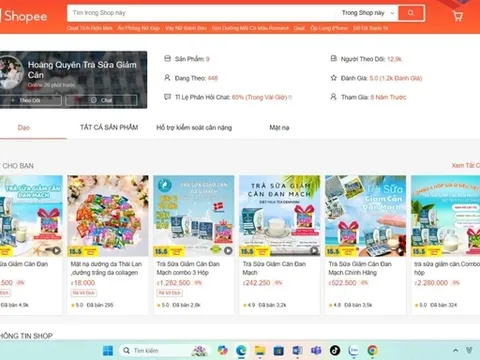Switch to the 'Dạo' tab
This screenshot has height=360, width=480.
24,128
